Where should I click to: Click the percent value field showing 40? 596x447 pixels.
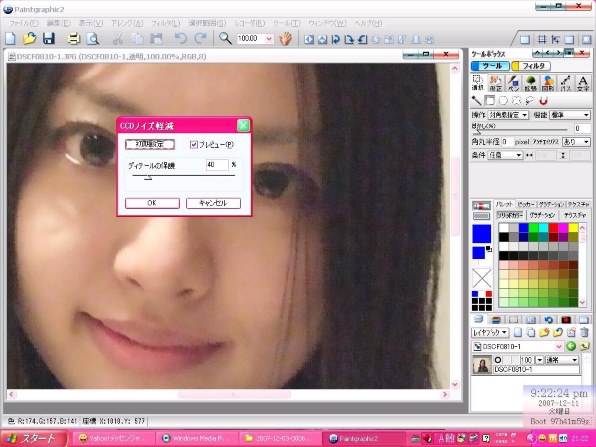coord(217,165)
